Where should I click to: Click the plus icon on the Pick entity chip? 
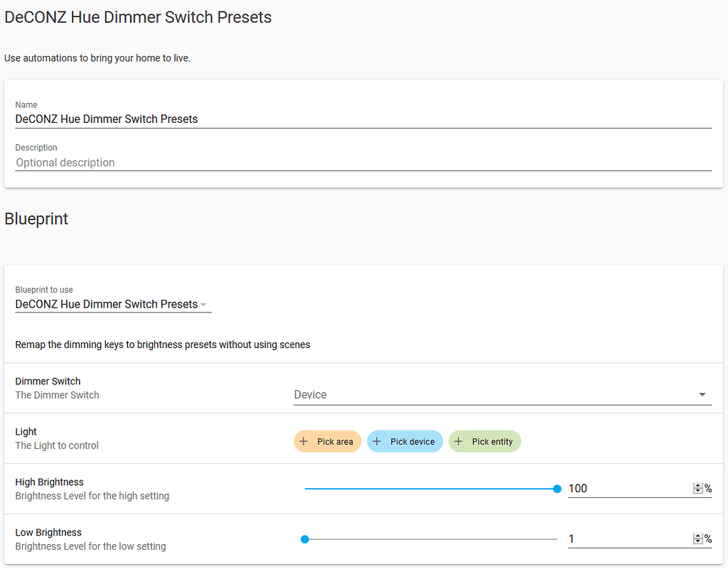click(x=459, y=441)
